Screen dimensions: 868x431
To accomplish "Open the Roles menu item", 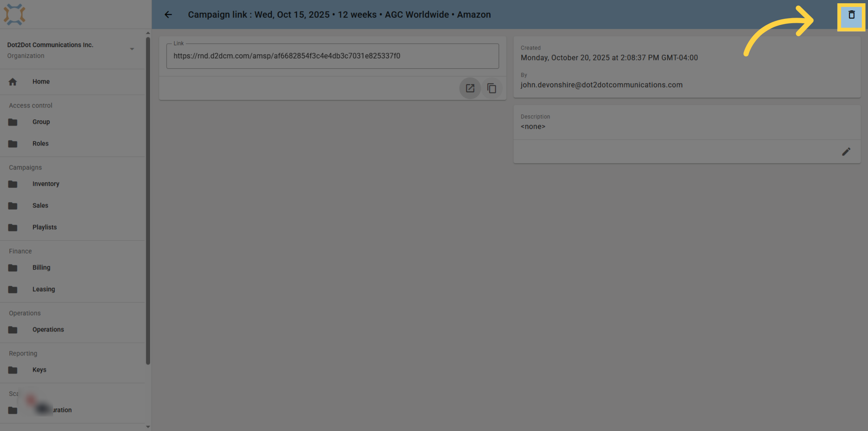I will pyautogui.click(x=72, y=144).
